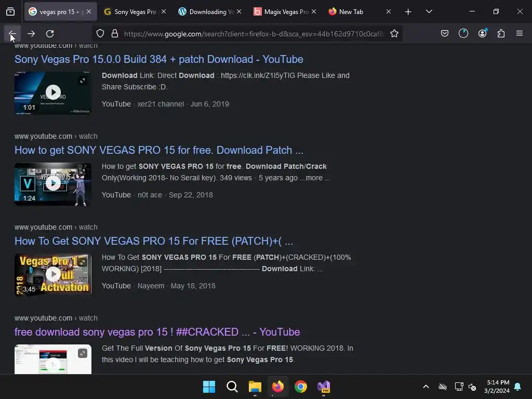Open a new tab with the plus button
Image resolution: width=532 pixels, height=399 pixels.
pyautogui.click(x=408, y=12)
